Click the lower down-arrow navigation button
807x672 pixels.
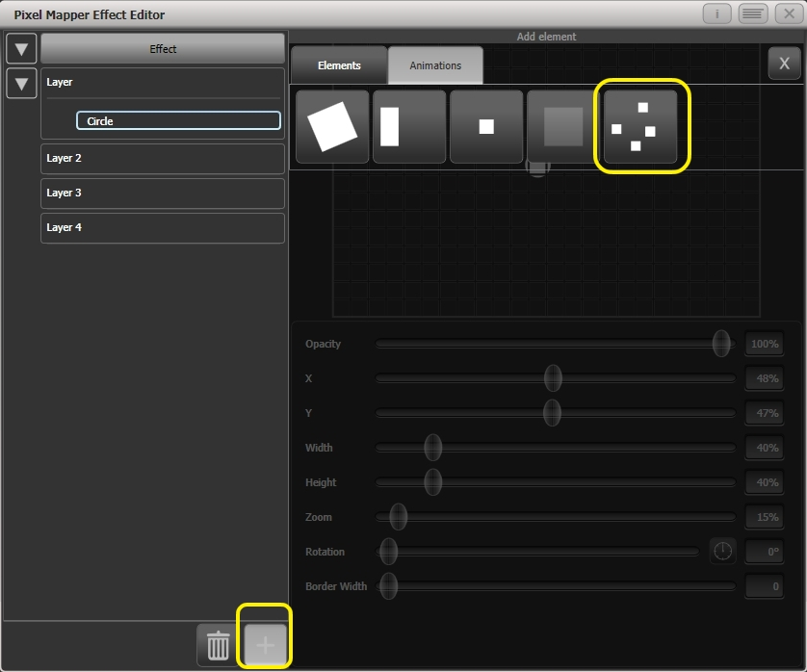coord(20,83)
